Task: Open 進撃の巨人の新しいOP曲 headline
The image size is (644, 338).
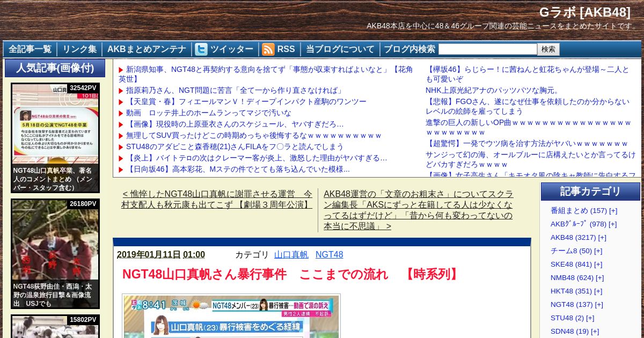Action: pos(529,127)
